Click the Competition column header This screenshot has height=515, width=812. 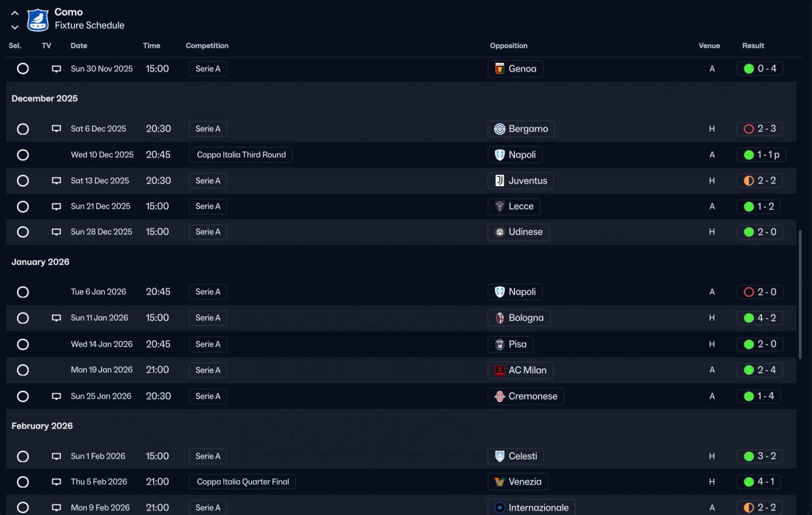click(207, 46)
